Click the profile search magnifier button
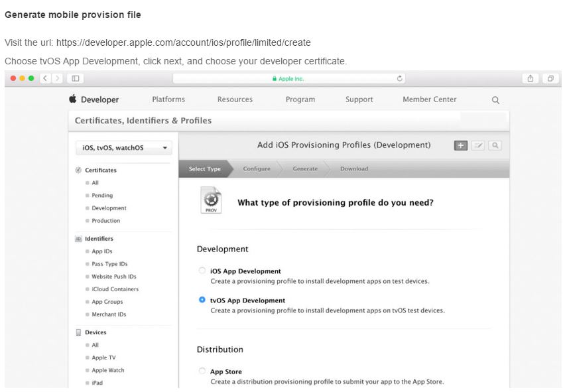Image resolution: width=565 pixels, height=392 pixels. point(495,145)
